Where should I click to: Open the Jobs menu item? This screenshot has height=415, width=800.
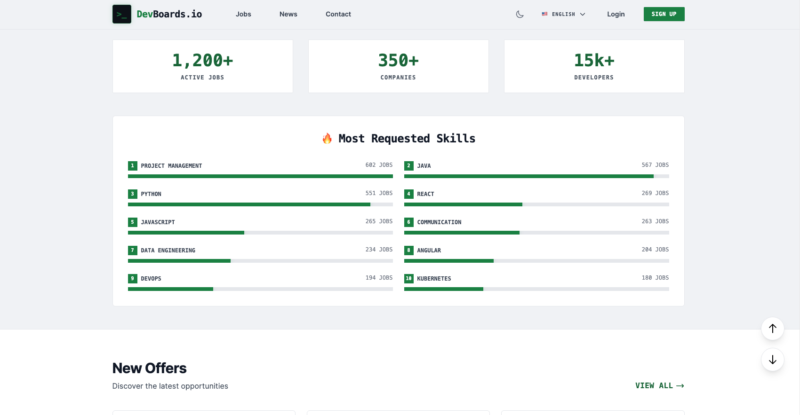(243, 14)
